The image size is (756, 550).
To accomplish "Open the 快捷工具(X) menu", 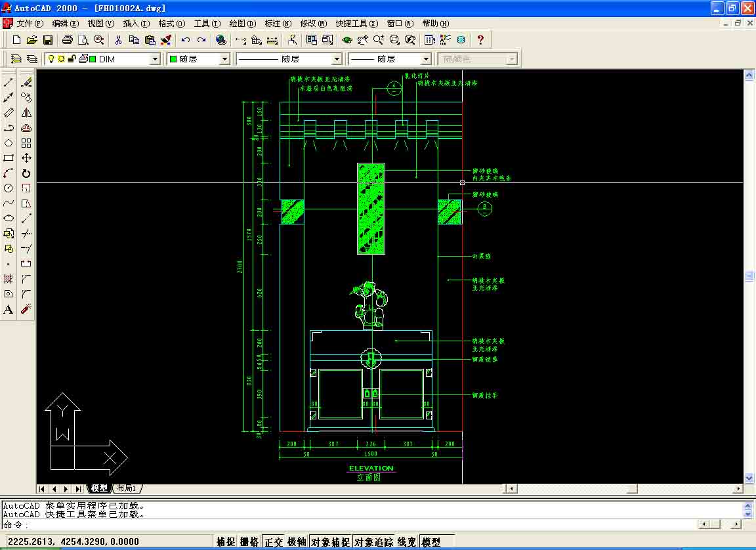I will pos(357,23).
